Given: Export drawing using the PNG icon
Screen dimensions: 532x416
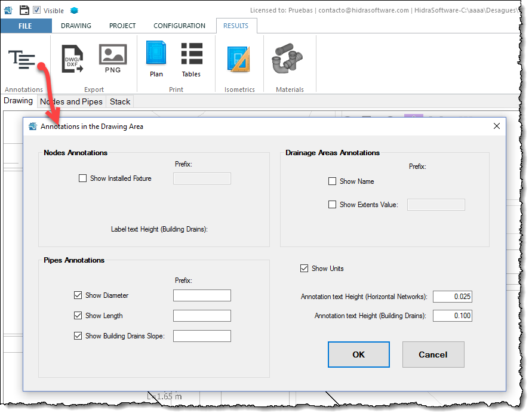Looking at the screenshot, I should coord(112,58).
